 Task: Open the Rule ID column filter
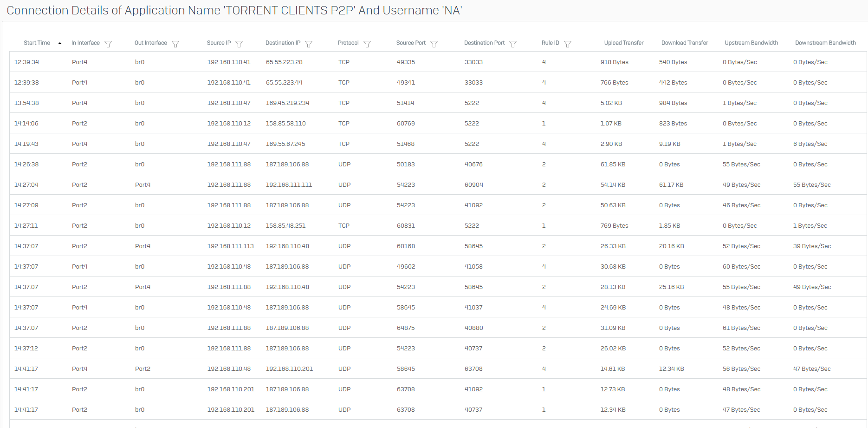tap(568, 44)
